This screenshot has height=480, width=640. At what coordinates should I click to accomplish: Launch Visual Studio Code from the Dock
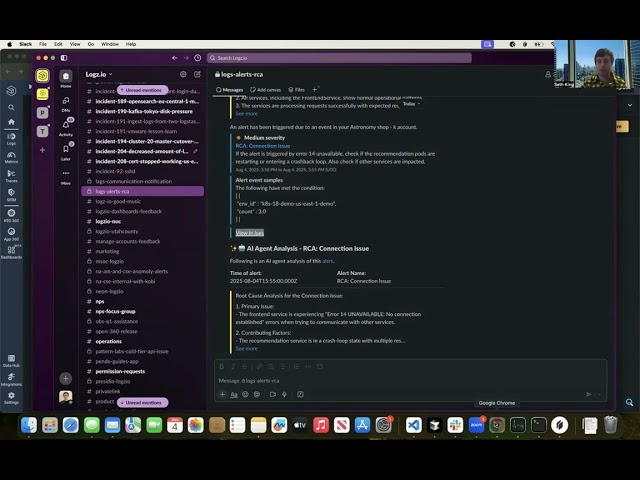coord(413,425)
